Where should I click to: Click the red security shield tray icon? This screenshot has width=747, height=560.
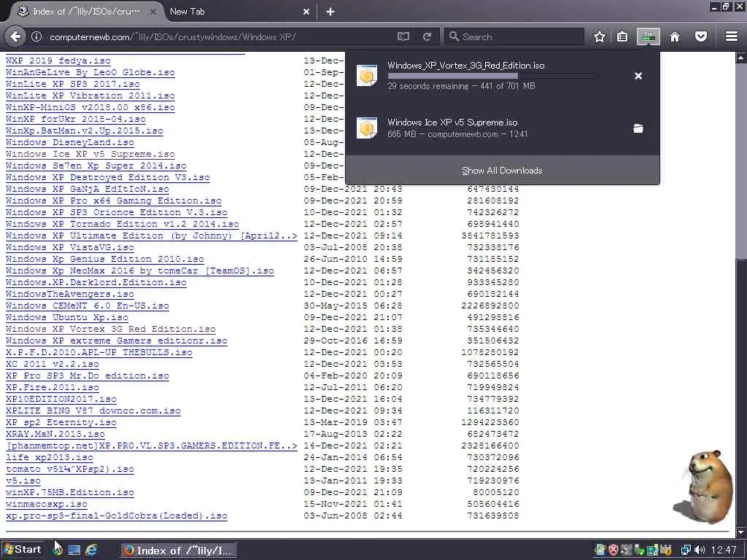coord(614,550)
